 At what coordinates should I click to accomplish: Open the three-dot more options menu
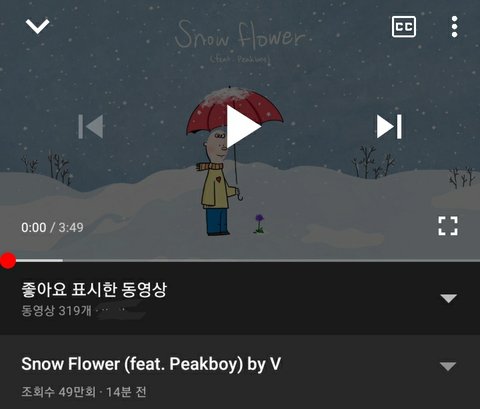tap(454, 26)
